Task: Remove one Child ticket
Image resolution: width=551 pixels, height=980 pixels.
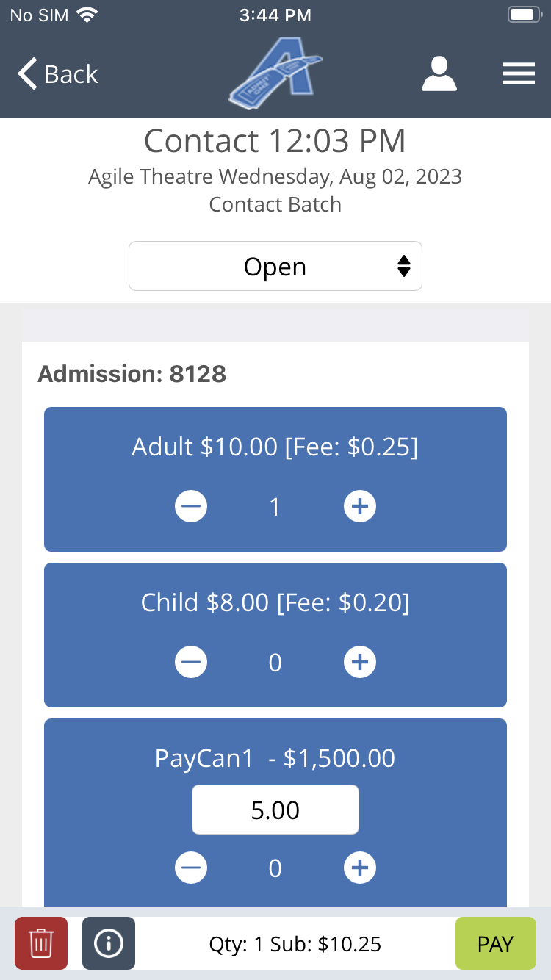Action: coord(191,663)
